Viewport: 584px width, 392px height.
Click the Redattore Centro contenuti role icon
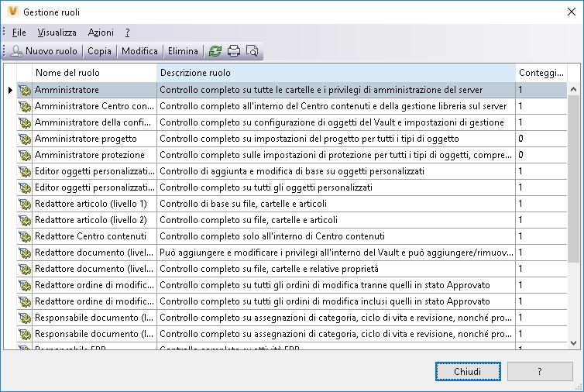pos(24,236)
